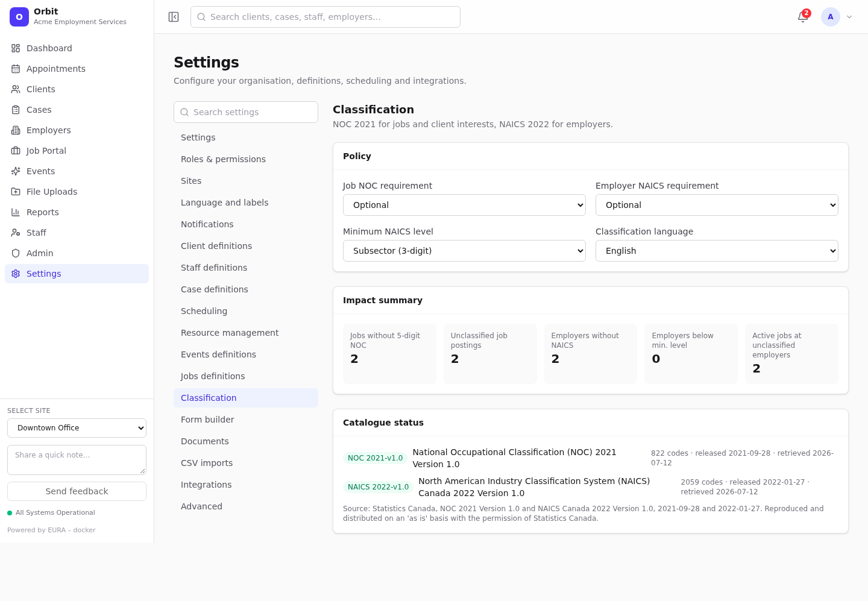
Task: Click the File Uploads folder icon
Action: (x=16, y=192)
